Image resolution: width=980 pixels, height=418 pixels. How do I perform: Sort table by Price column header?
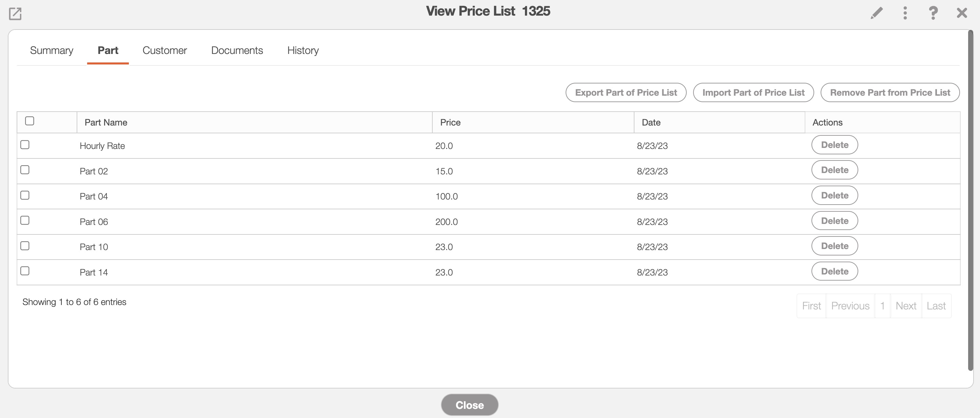pos(450,122)
